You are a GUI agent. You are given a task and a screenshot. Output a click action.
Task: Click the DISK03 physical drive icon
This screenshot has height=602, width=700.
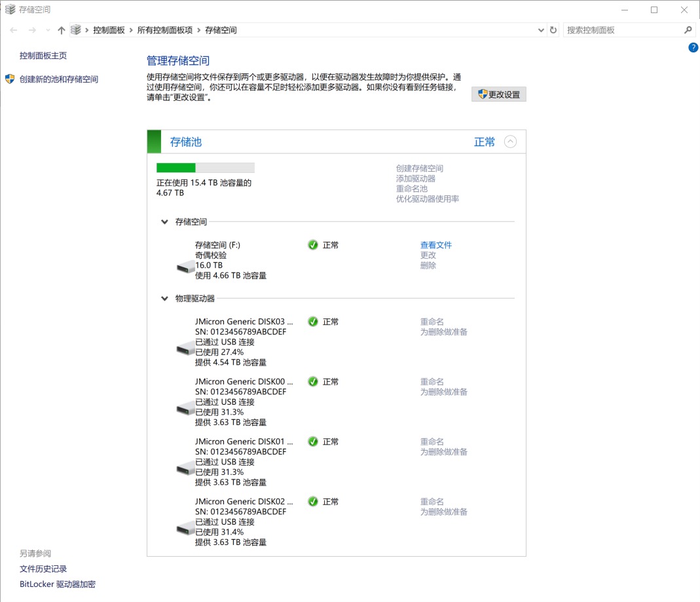(x=186, y=348)
